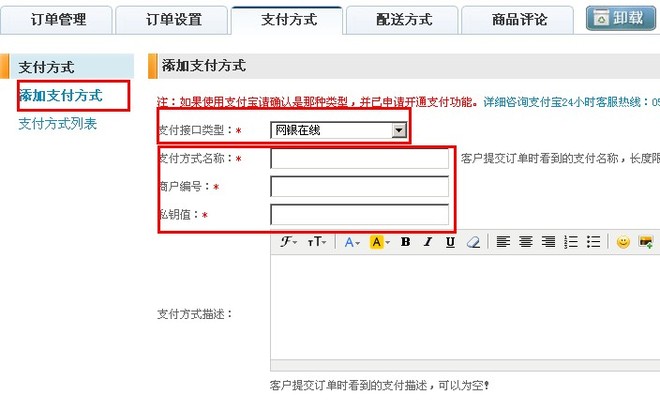Viewport: 660px width, 410px height.
Task: Expand the 支付接口类型 dropdown
Action: coord(399,130)
